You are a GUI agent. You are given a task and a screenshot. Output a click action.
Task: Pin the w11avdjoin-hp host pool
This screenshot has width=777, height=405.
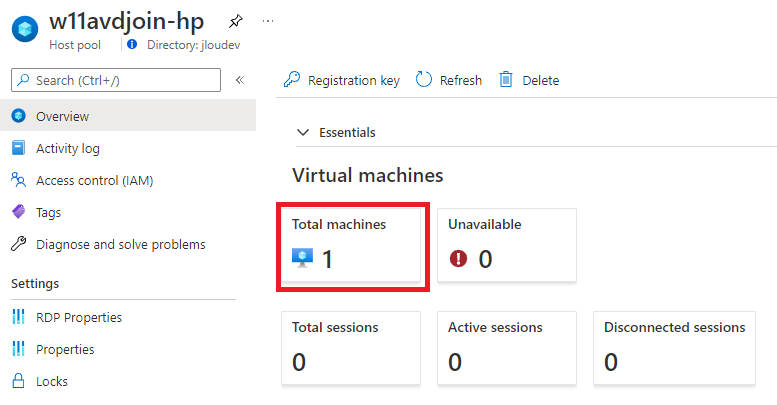(x=235, y=21)
